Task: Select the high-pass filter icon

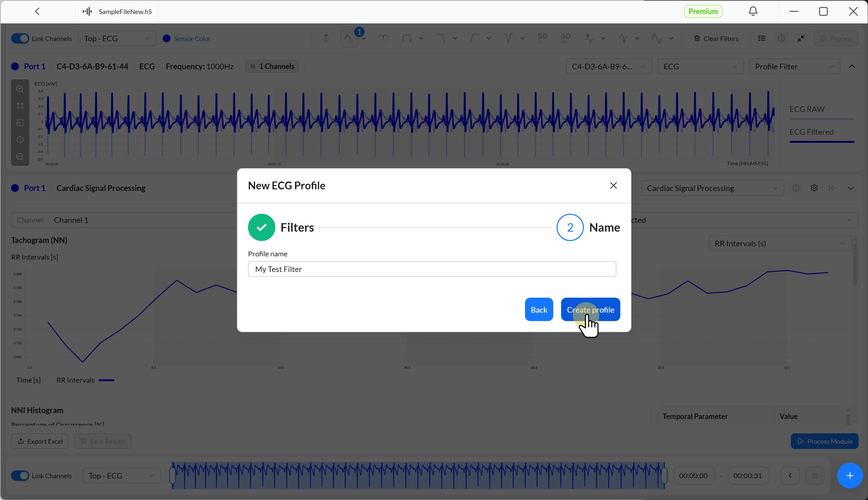Action: click(475, 38)
